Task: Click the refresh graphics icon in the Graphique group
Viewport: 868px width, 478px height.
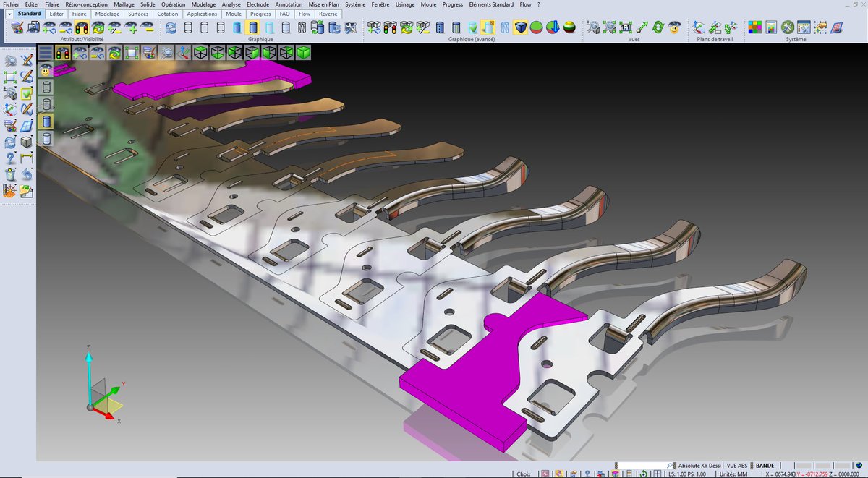Action: (171, 27)
